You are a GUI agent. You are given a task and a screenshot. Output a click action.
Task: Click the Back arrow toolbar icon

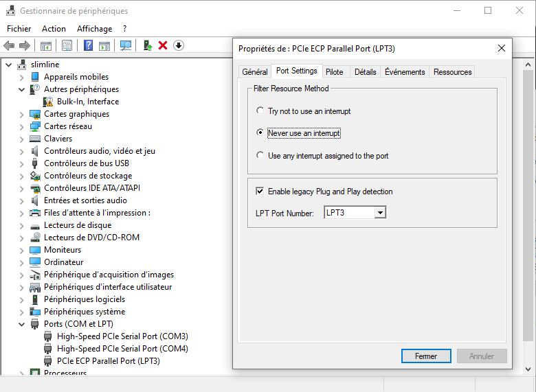(9, 45)
